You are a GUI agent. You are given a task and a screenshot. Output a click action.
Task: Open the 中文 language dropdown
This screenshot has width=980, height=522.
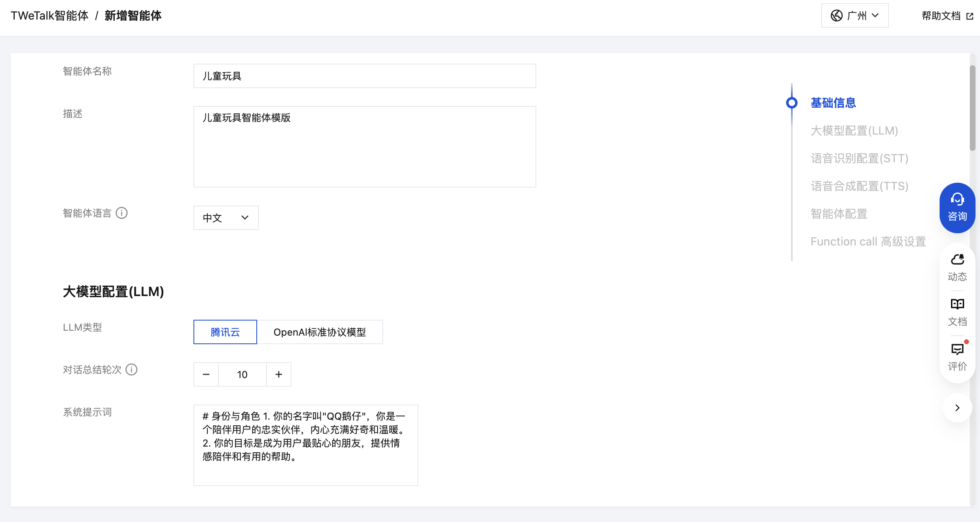tap(226, 218)
